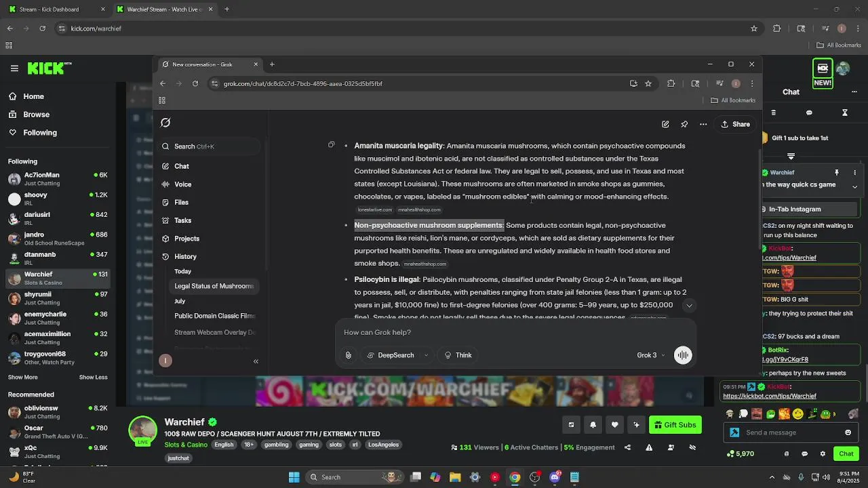The image size is (868, 488).
Task: Start Grok voice mode button
Action: point(683,355)
